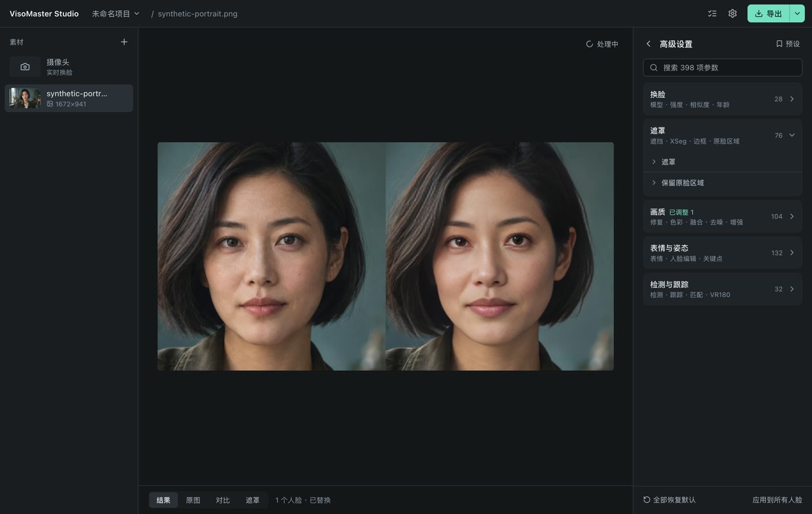Click the plus icon to add material
This screenshot has height=514, width=812.
coord(124,42)
